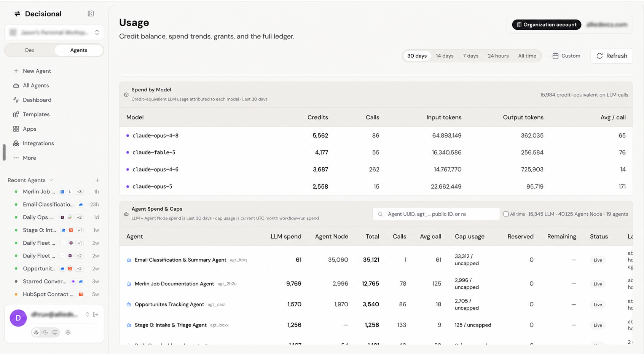Collapse the Recent Agents section chevron
644x354 pixels.
tap(51, 180)
